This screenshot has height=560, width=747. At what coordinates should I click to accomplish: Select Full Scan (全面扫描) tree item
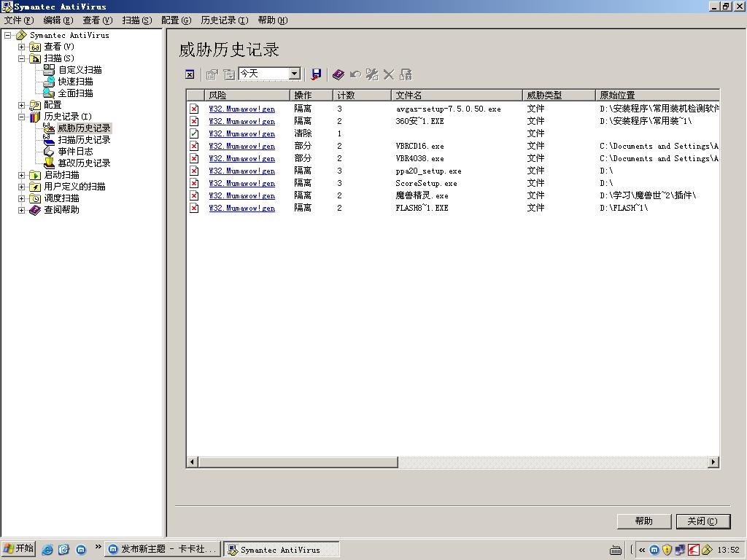(75, 93)
